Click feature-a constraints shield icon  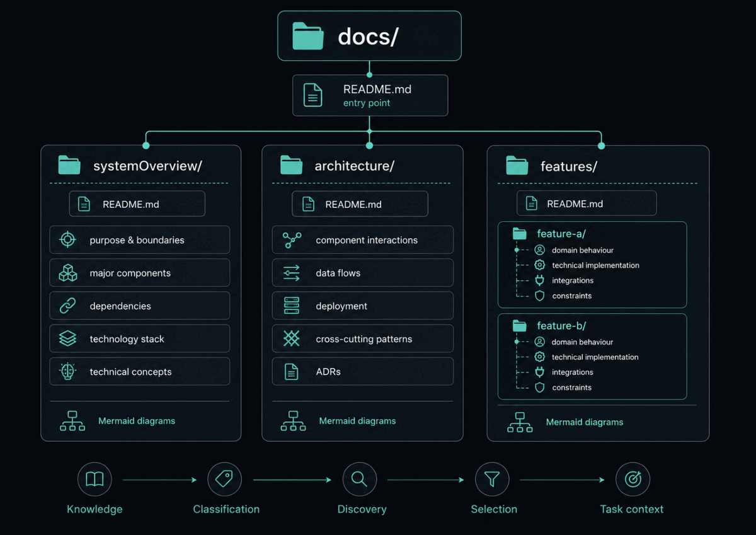pyautogui.click(x=539, y=296)
